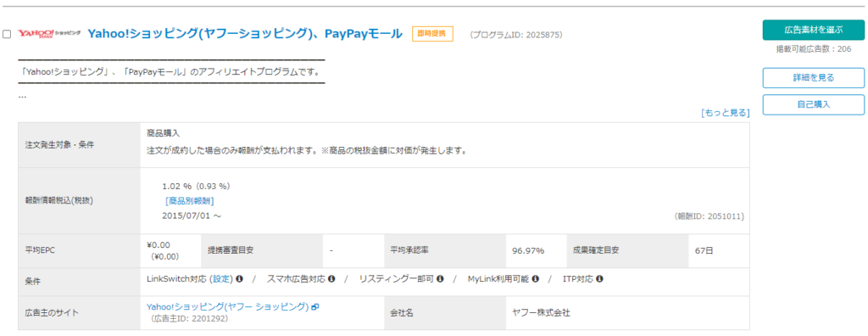Click the 成果確定目安 label cell
The height and width of the screenshot is (336, 868).
coord(628,250)
